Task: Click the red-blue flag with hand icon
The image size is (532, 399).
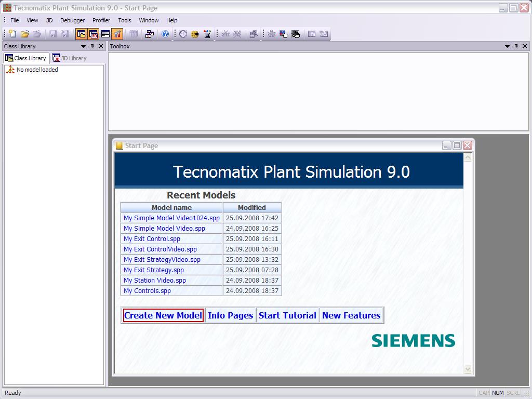Action: pyautogui.click(x=283, y=34)
